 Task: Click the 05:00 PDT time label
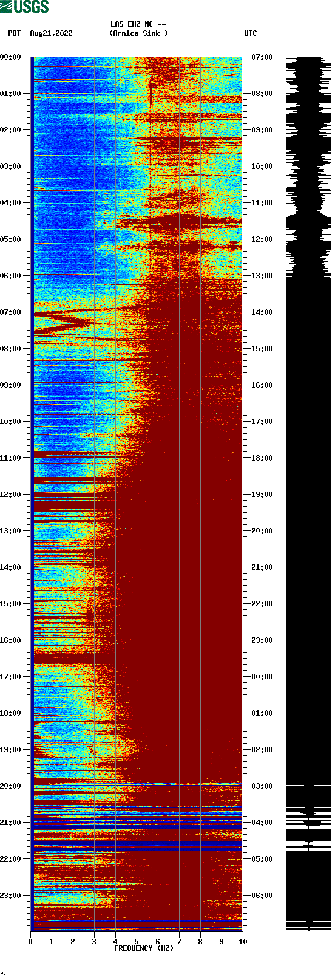[11, 239]
